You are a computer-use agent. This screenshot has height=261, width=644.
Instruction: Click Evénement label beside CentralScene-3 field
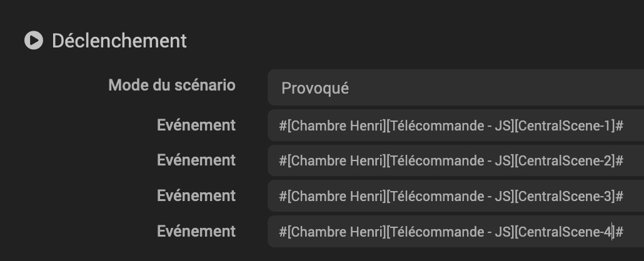(x=196, y=195)
